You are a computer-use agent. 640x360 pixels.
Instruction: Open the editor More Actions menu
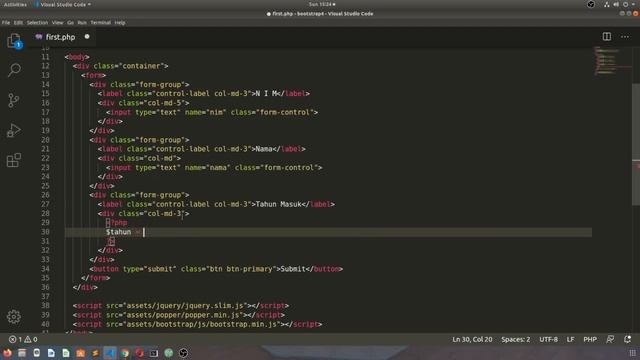pyautogui.click(x=625, y=37)
